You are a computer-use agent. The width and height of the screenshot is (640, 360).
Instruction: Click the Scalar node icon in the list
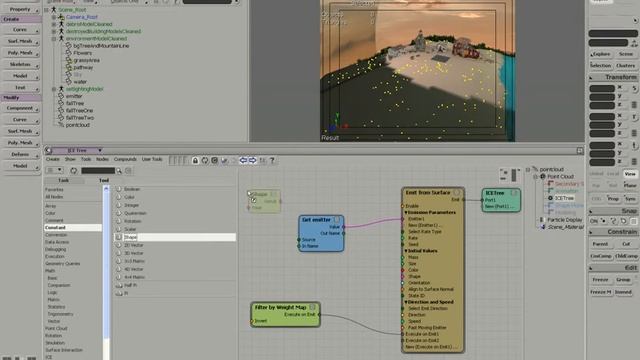[119, 229]
